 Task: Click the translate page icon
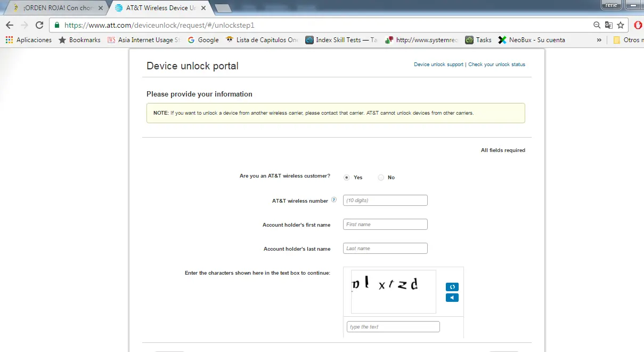[609, 25]
